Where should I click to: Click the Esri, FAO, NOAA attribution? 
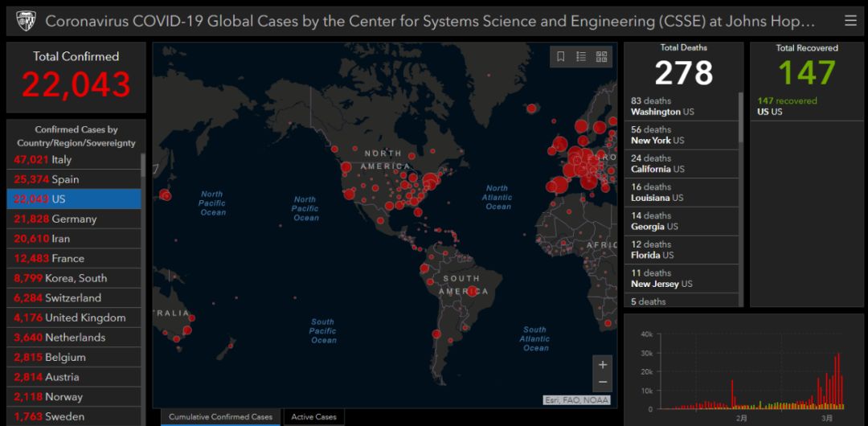(576, 400)
